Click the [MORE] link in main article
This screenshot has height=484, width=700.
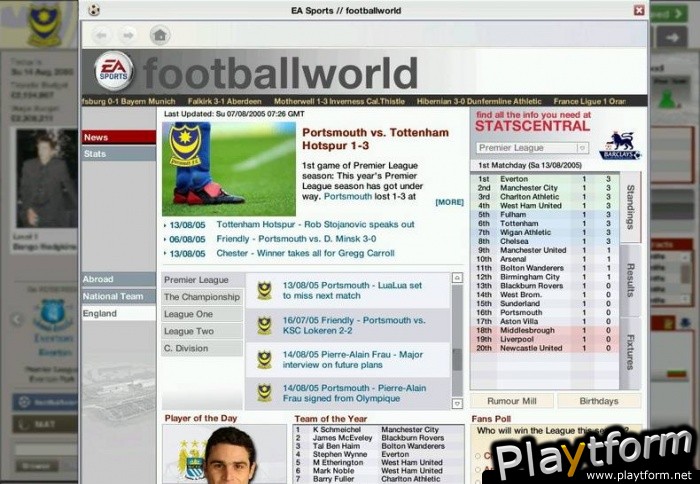tap(449, 202)
